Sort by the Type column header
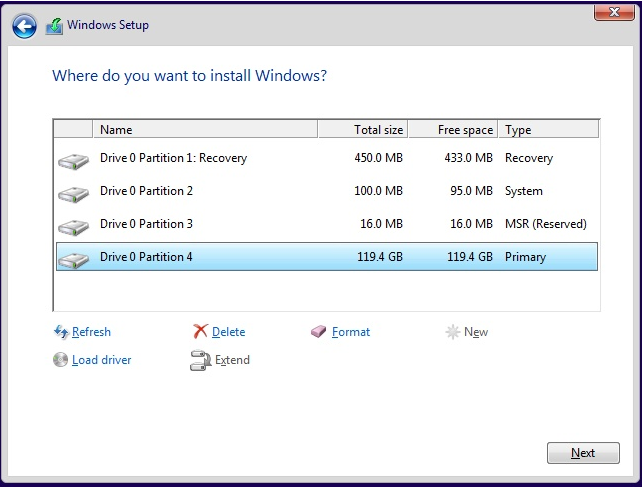Screen dimensions: 642x489 click(549, 129)
